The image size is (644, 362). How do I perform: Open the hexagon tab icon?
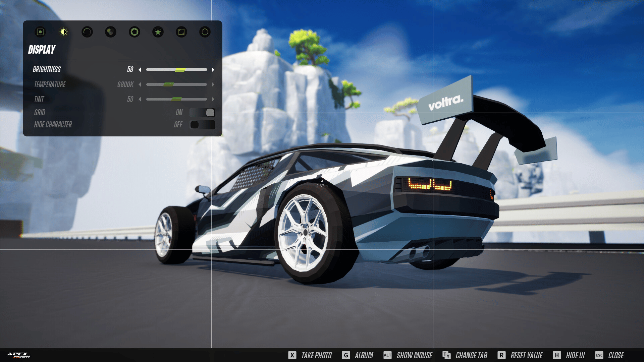[x=205, y=32]
